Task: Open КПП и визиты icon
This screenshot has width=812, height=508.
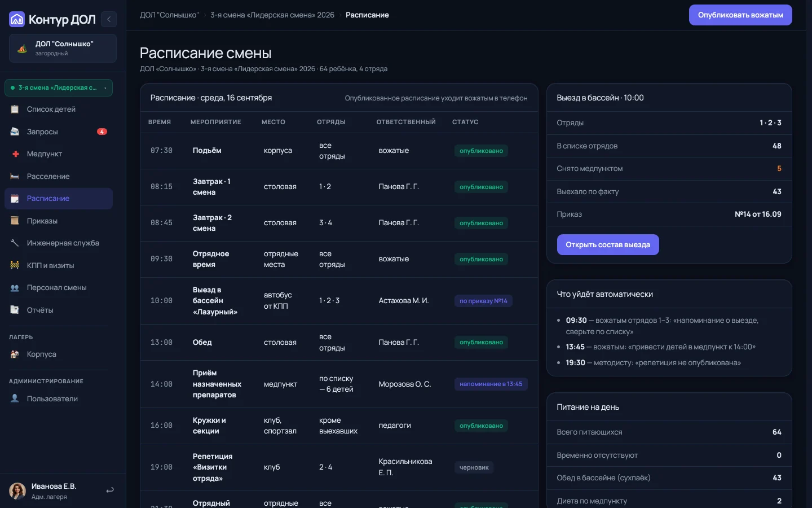Action: [x=15, y=265]
